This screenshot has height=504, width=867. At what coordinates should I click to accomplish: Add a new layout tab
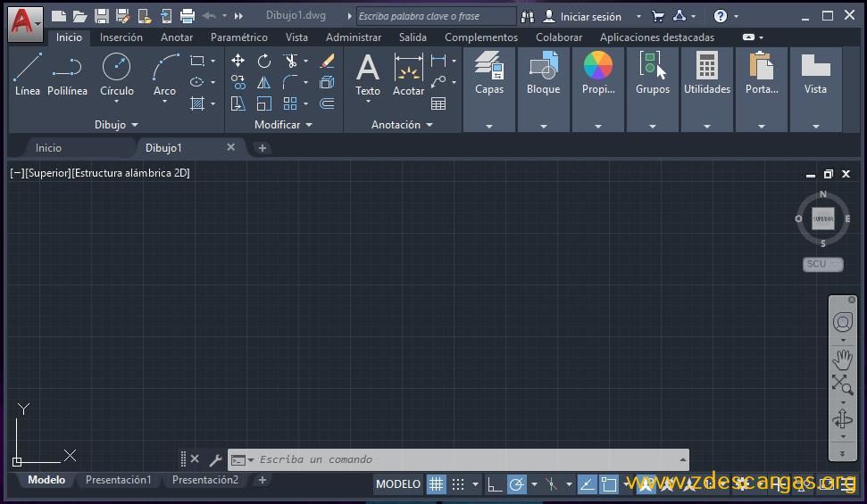(263, 480)
